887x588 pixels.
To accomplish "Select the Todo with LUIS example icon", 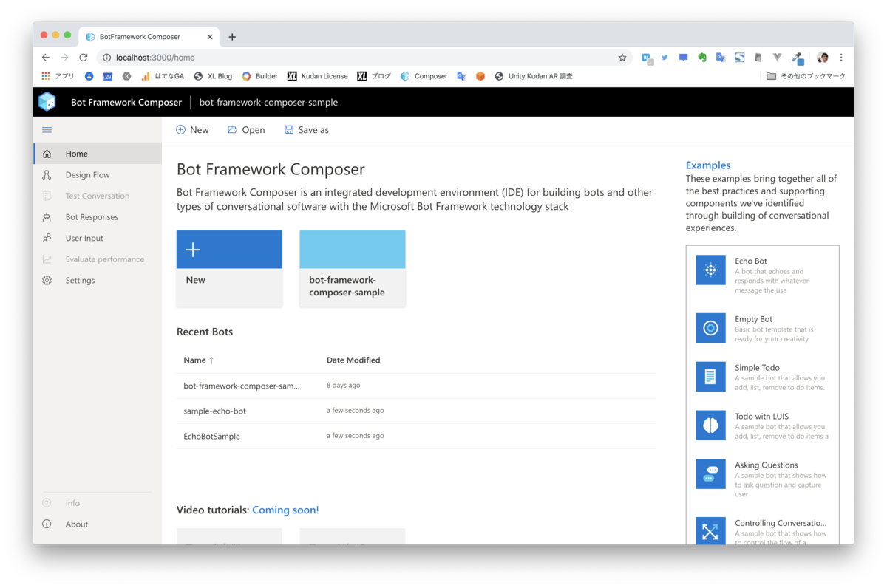I will [710, 425].
